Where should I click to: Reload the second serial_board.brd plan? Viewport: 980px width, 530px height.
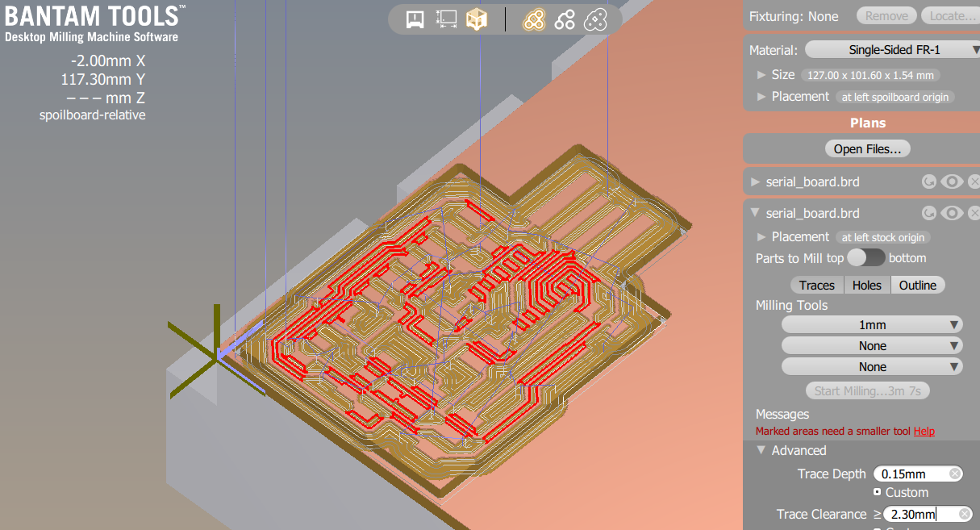click(x=929, y=213)
